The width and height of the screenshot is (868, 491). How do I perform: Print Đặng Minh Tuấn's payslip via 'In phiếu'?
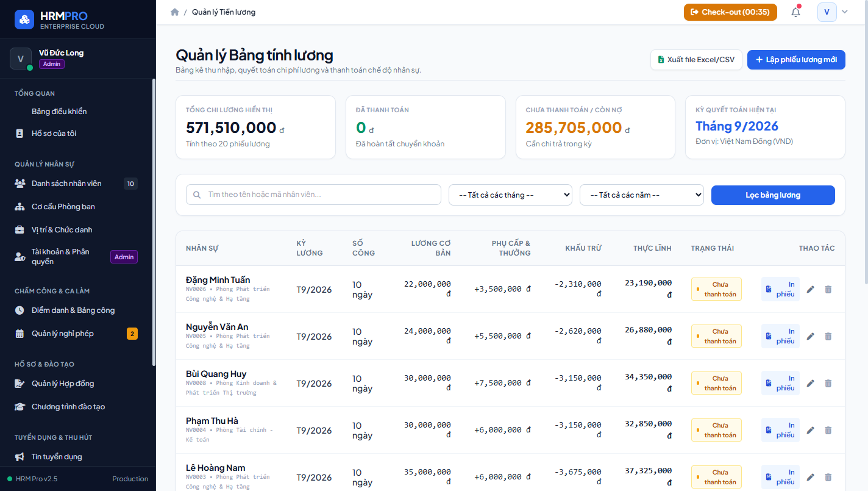pos(780,289)
